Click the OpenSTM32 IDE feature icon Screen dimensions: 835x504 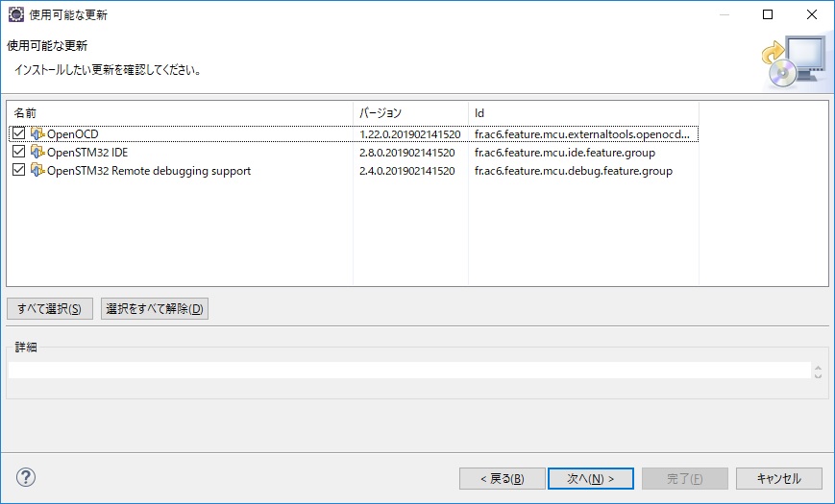pyautogui.click(x=37, y=152)
